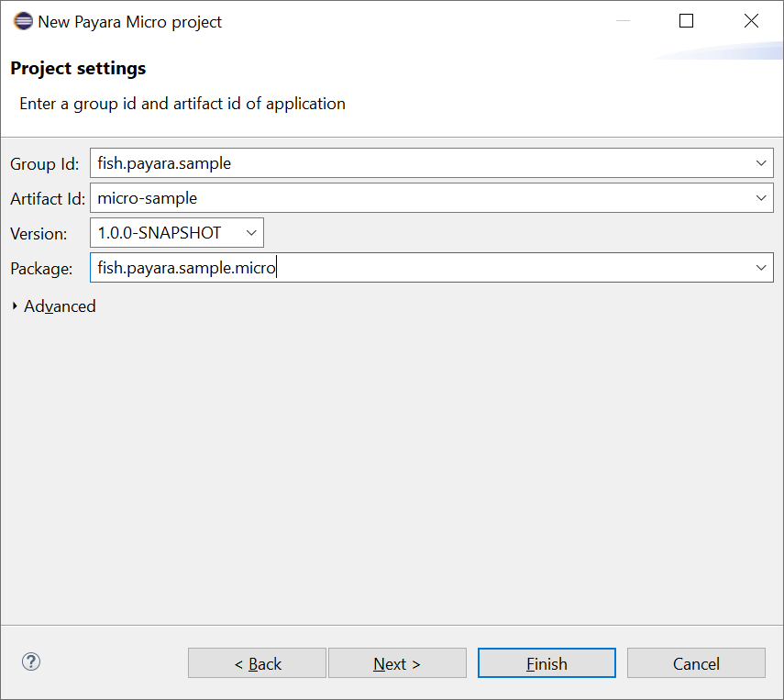
Task: Close the dialog with the X button
Action: tap(751, 21)
